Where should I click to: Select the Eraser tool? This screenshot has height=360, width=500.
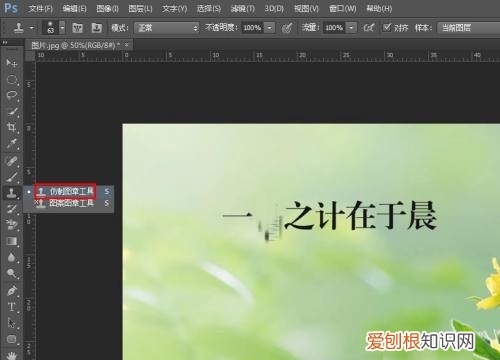[12, 225]
